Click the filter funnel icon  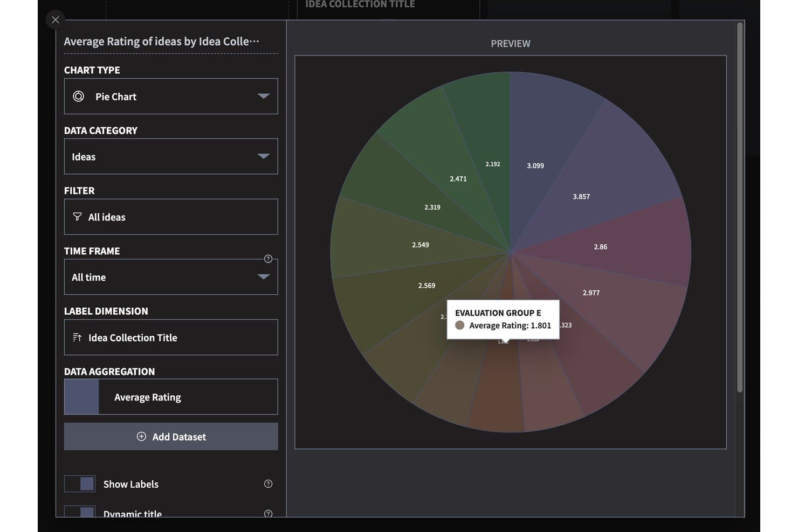coord(77,217)
